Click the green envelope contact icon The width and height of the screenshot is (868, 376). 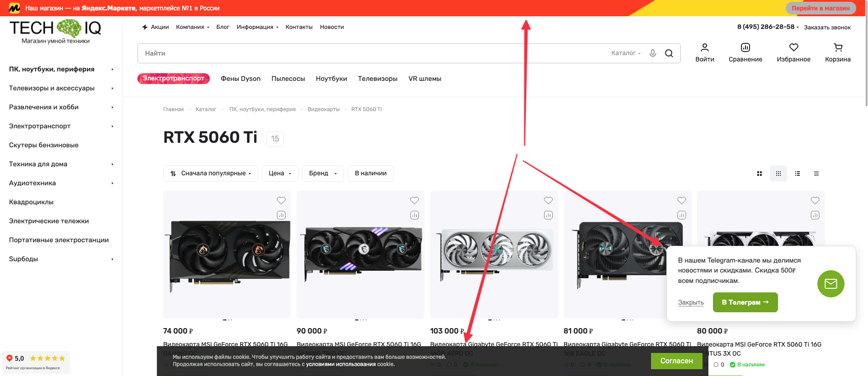(831, 284)
